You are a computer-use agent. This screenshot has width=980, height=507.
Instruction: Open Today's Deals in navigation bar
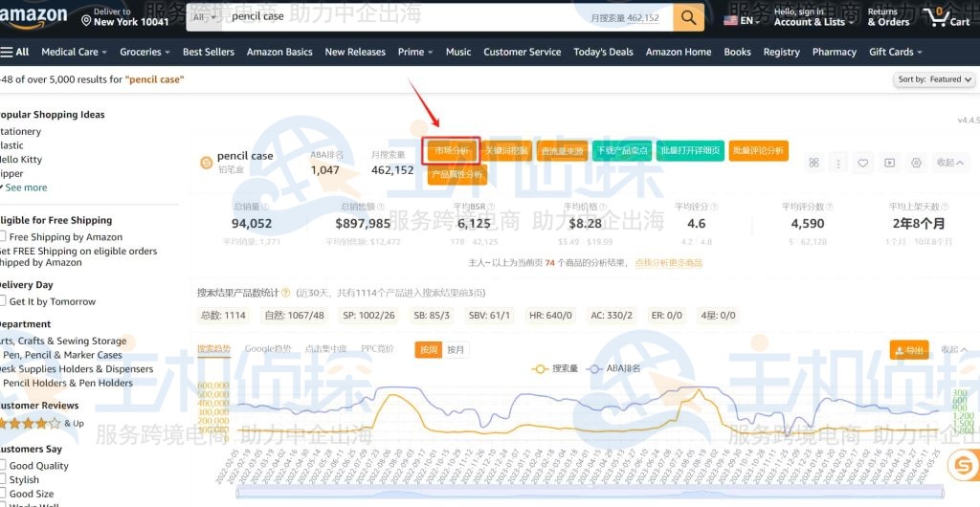[x=603, y=52]
